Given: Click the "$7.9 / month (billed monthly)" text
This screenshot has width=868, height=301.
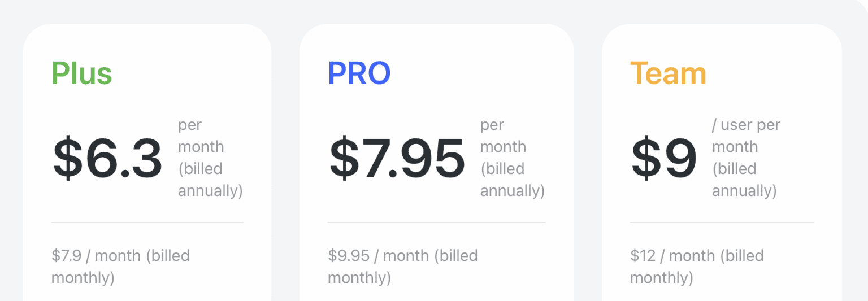Looking at the screenshot, I should tap(120, 266).
